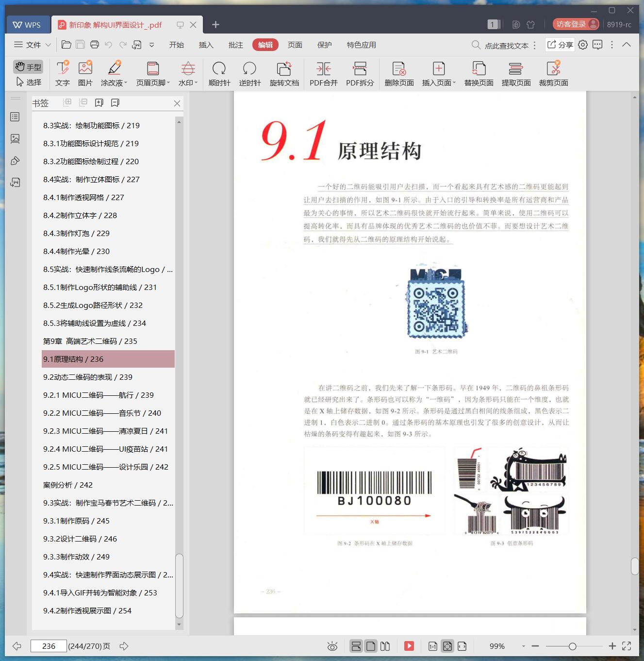Select bookmark 9.1原理结构 / 236
This screenshot has width=644, height=661.
108,359
